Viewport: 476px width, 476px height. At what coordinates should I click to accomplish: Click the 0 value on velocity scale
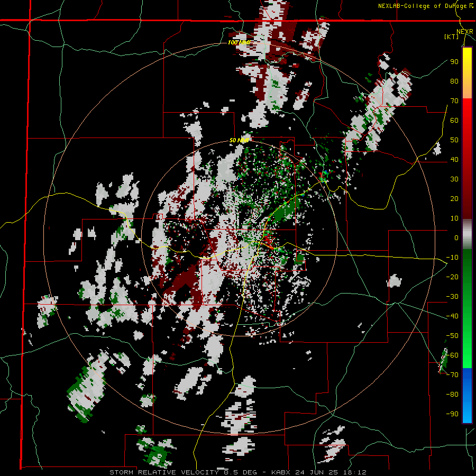point(456,238)
